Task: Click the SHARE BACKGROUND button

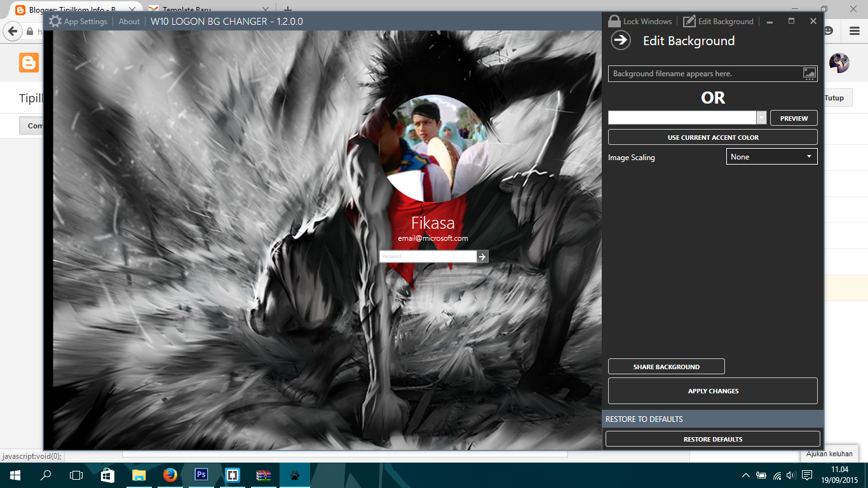Action: [x=666, y=366]
